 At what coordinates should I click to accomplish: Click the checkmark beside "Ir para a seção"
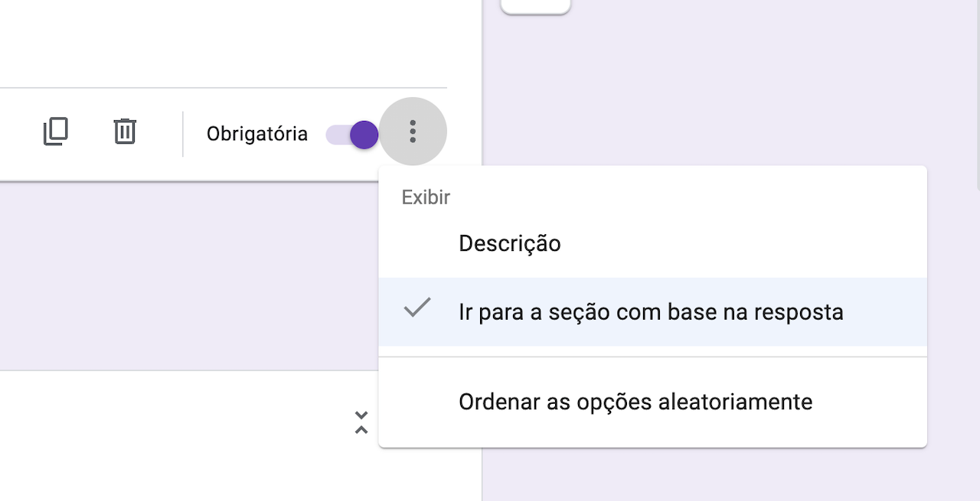417,308
